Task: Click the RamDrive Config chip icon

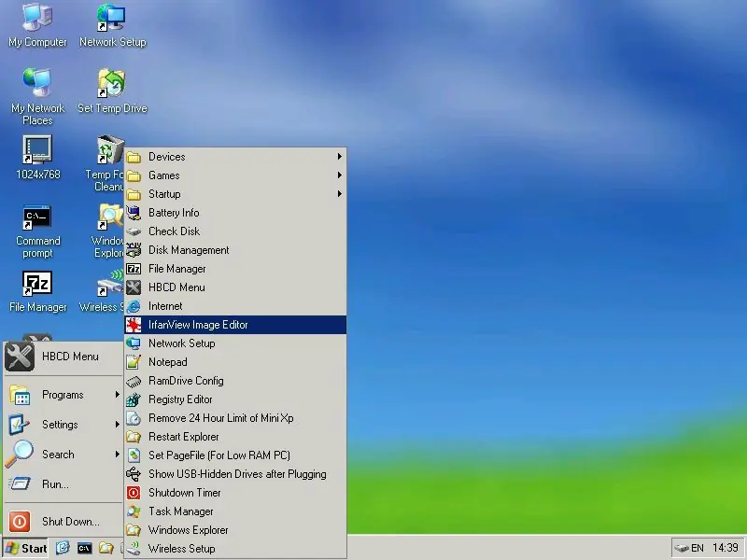Action: (134, 381)
